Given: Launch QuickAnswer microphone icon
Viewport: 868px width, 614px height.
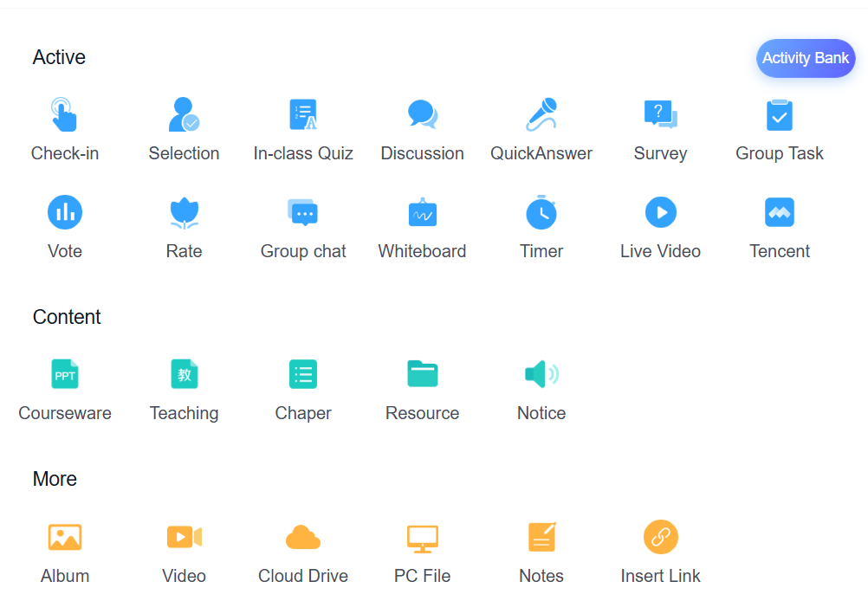Looking at the screenshot, I should pos(541,114).
